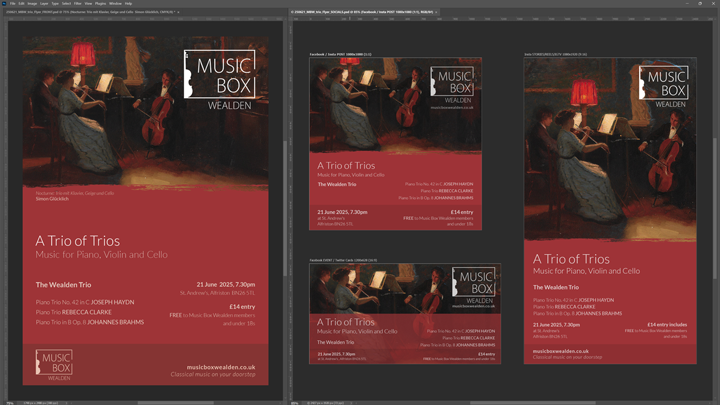Click '£14 entry includes' on Insta Stories artboard

tap(667, 324)
